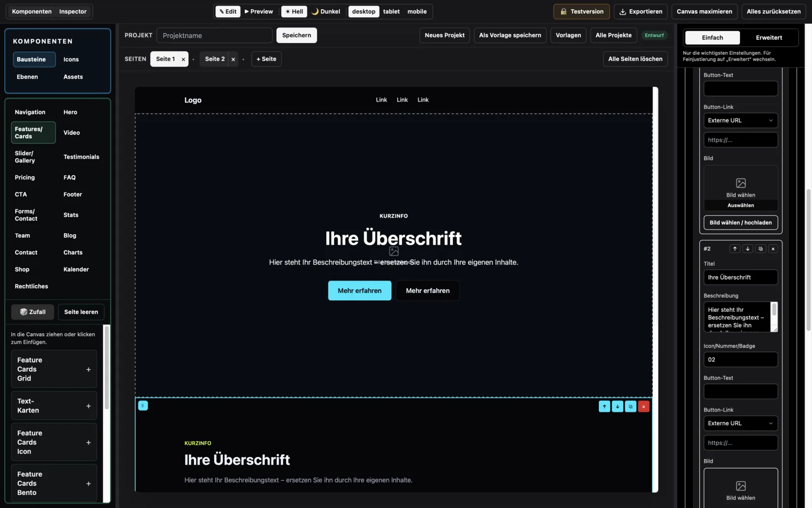Select the Icons tab

[x=71, y=59]
